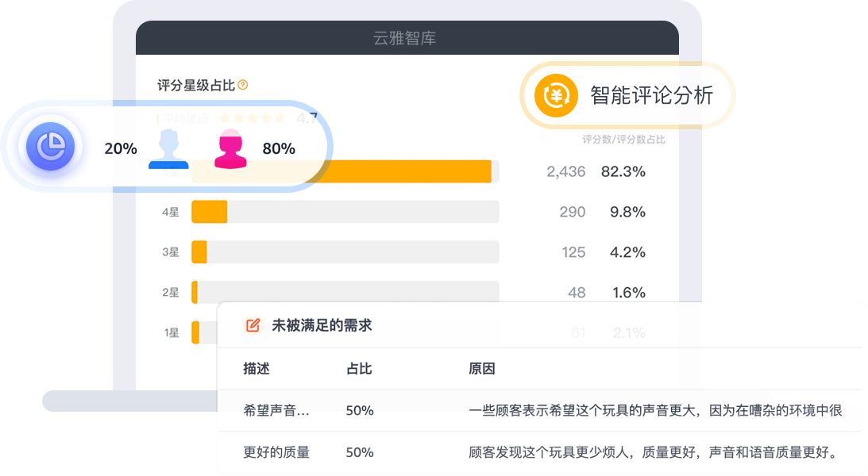This screenshot has width=868, height=476.
Task: Select the 3星 rating bar
Action: click(345, 252)
